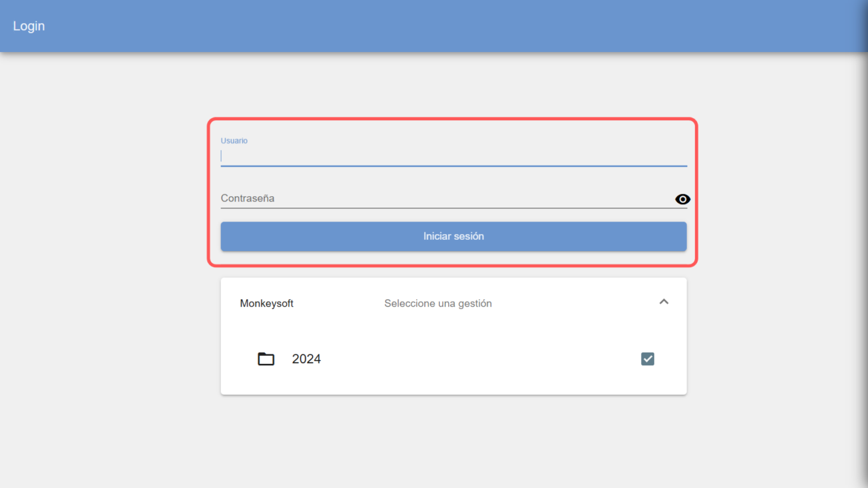Image resolution: width=868 pixels, height=488 pixels.
Task: Click the Login title in header
Action: point(29,26)
